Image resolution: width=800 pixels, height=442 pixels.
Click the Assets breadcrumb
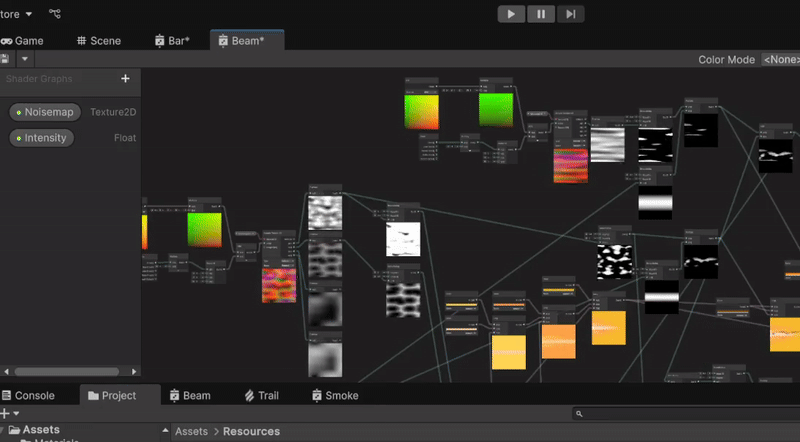(191, 431)
